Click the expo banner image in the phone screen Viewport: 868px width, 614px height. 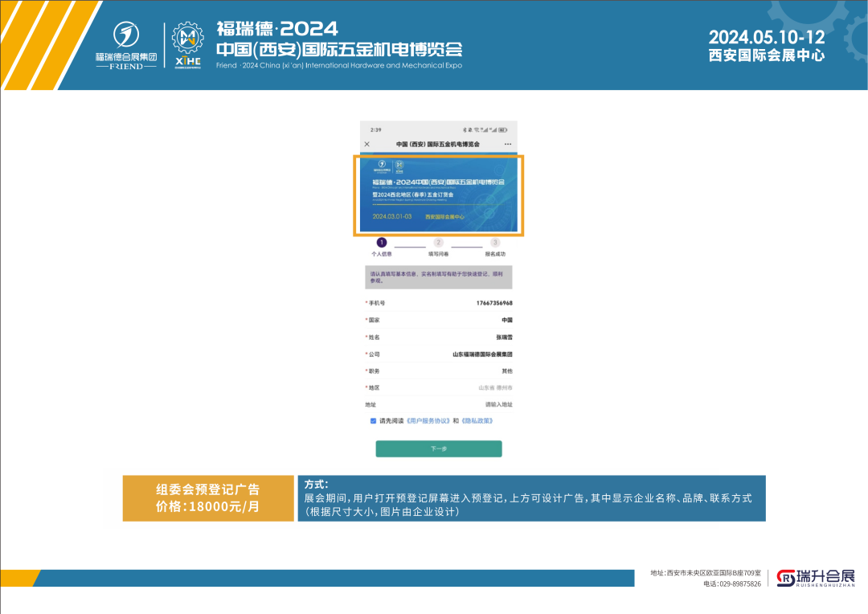(x=439, y=193)
